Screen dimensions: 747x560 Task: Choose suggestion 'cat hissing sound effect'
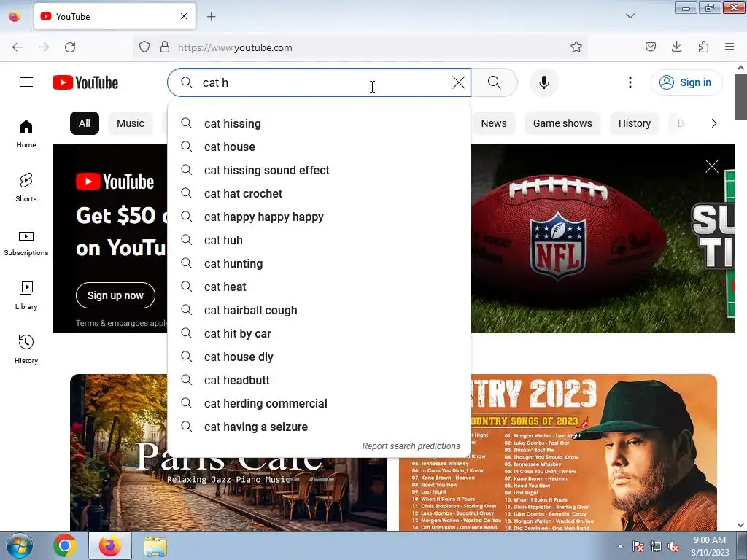point(320,170)
